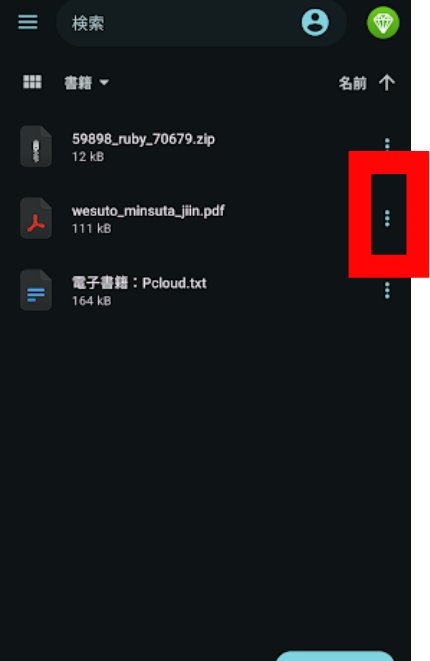Click the 12 kB size label
The image size is (430, 661).
tap(88, 157)
